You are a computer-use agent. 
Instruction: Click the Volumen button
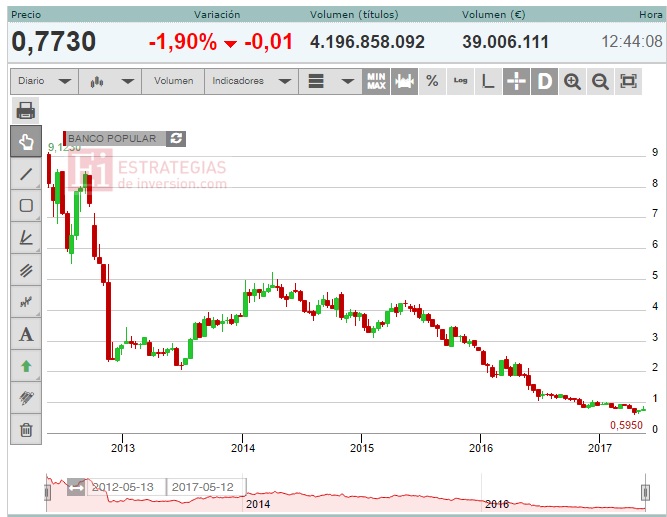pos(173,81)
